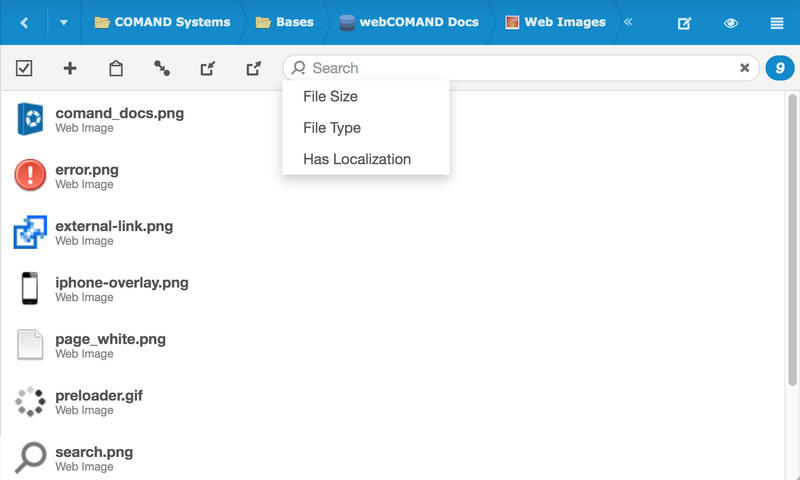
Task: Toggle the select-all checkbox in toolbar
Action: click(x=24, y=68)
